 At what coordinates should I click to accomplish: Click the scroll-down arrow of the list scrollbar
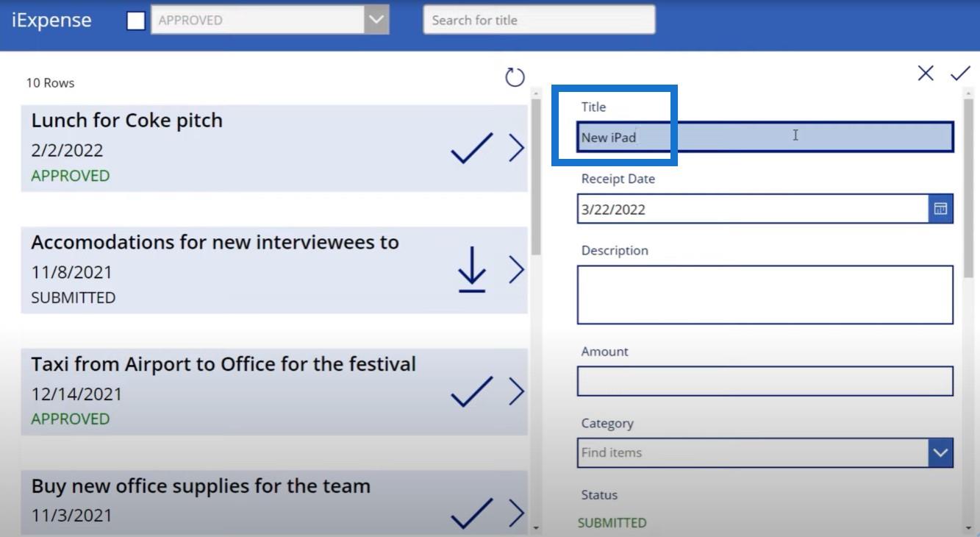536,527
